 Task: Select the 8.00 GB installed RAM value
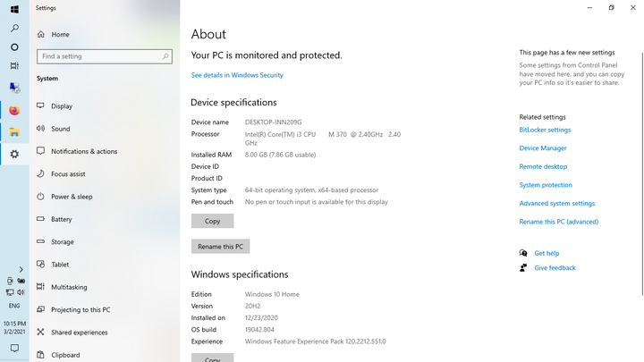tap(280, 155)
